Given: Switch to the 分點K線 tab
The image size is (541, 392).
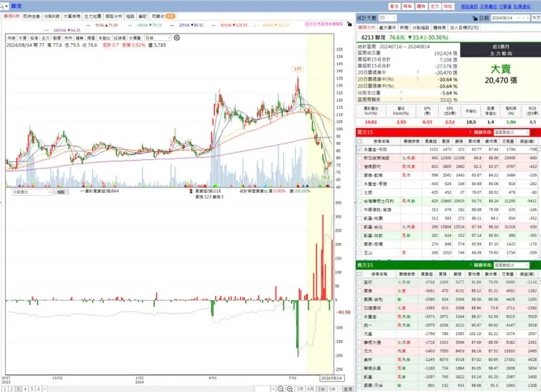Looking at the screenshot, I should click(52, 16).
